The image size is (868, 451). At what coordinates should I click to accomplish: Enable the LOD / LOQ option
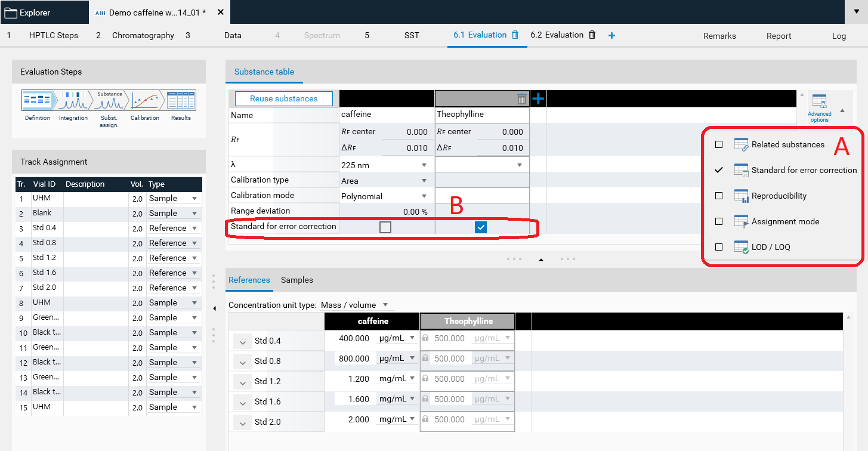point(719,247)
